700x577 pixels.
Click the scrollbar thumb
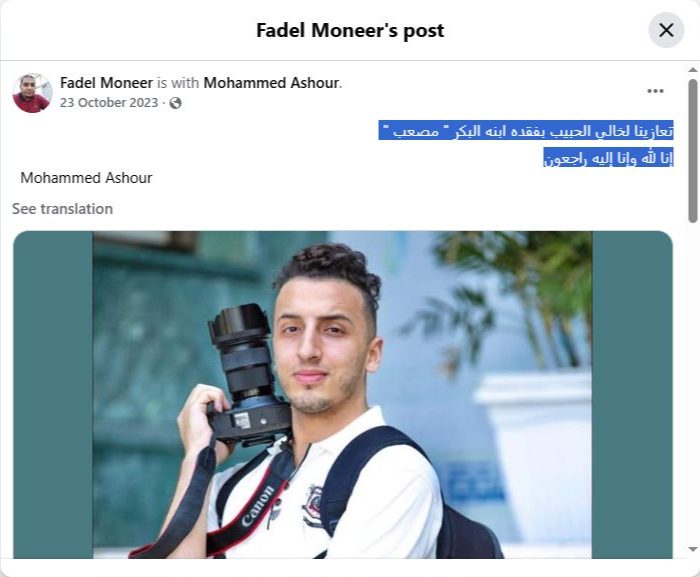pyautogui.click(x=692, y=151)
